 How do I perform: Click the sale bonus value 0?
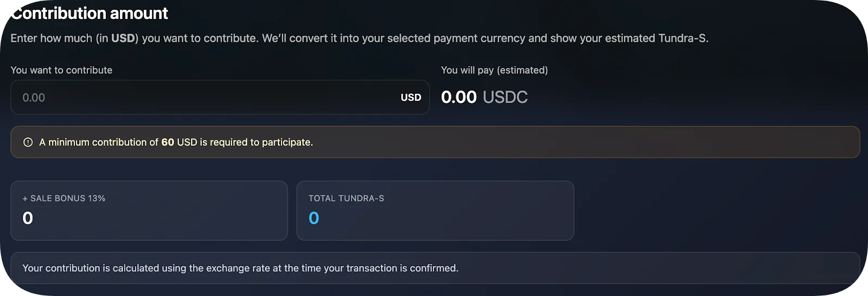point(28,218)
